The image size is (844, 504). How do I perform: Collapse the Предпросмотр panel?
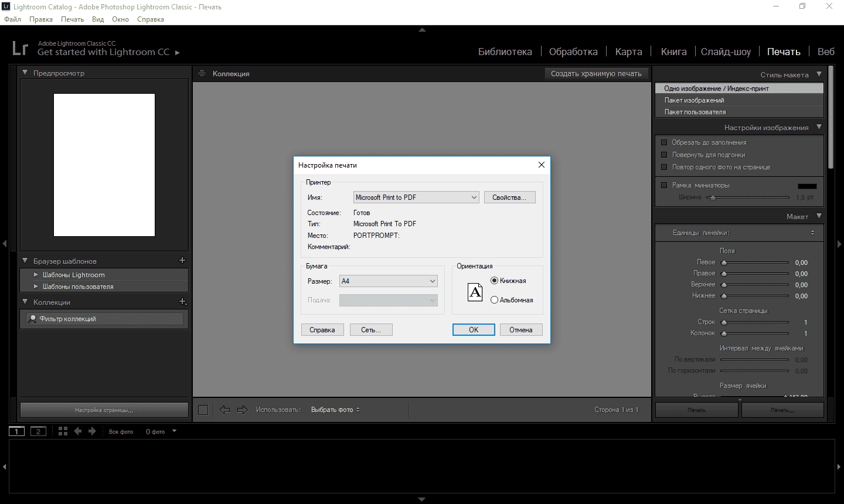tap(25, 73)
